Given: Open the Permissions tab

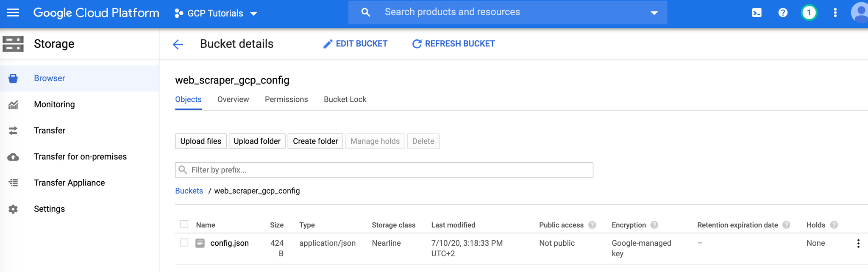Looking at the screenshot, I should coord(287,100).
